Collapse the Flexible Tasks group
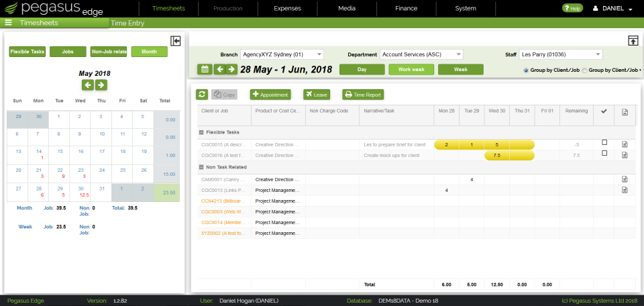The height and width of the screenshot is (306, 644). coord(201,132)
